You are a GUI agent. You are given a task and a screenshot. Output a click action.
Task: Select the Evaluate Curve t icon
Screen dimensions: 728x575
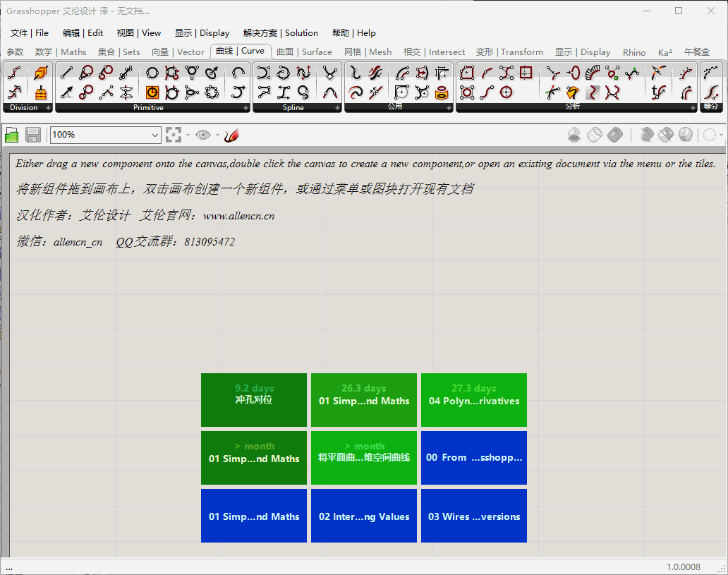pyautogui.click(x=658, y=92)
